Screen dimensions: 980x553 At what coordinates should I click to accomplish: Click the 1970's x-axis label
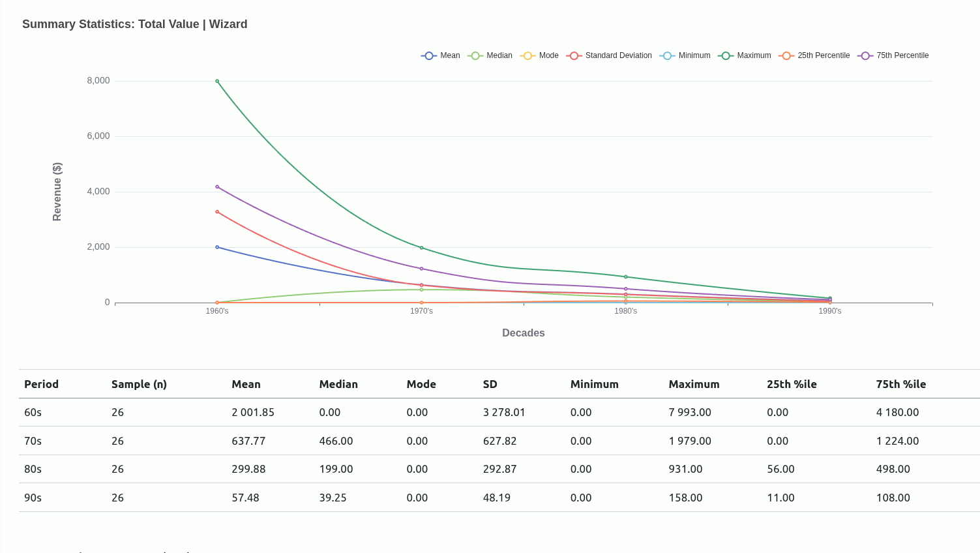tap(421, 311)
